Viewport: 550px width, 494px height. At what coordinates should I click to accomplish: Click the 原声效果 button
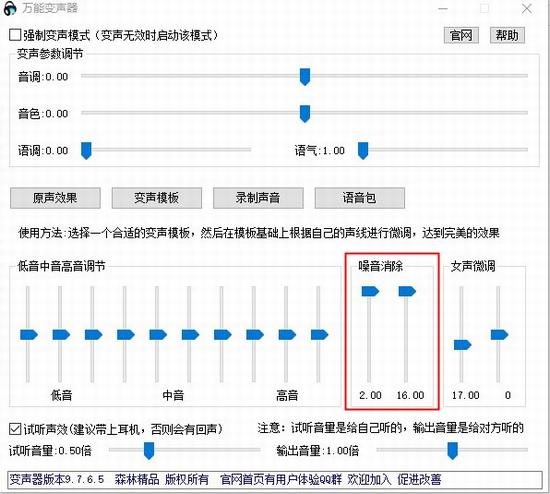tap(55, 198)
